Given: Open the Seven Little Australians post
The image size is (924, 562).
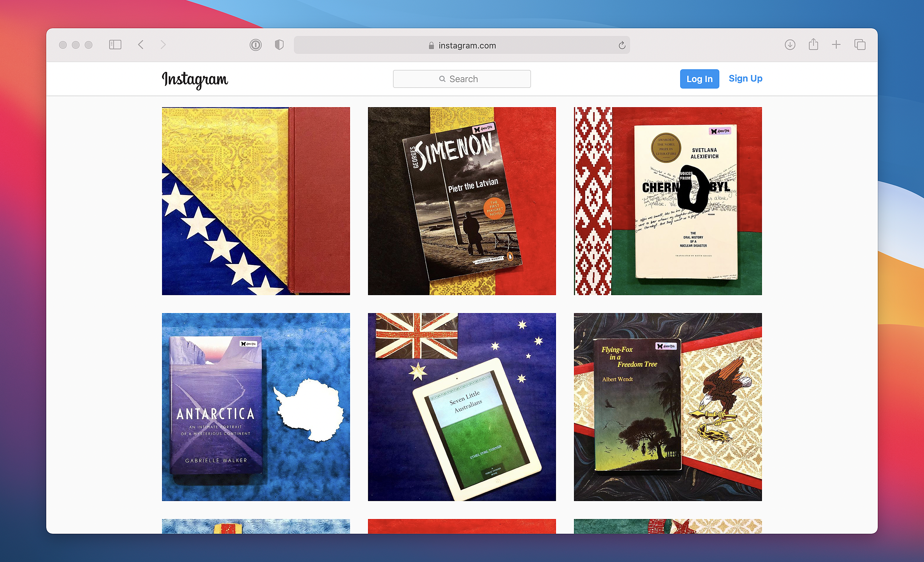Looking at the screenshot, I should 462,407.
